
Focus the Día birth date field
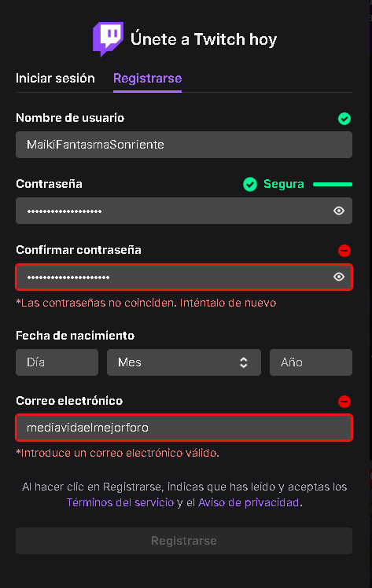(x=57, y=362)
